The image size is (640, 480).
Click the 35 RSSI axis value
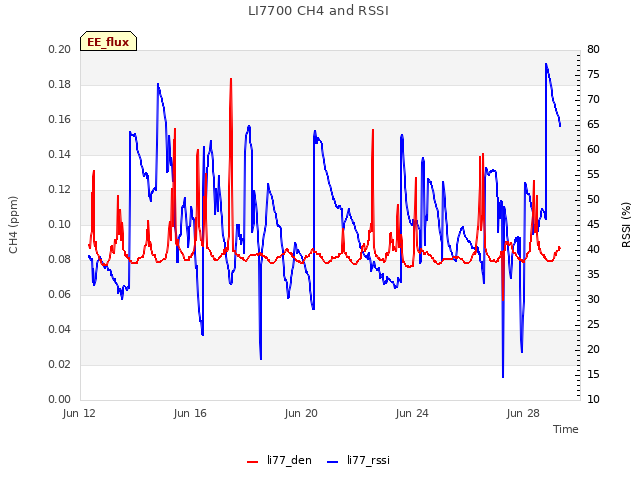point(593,275)
